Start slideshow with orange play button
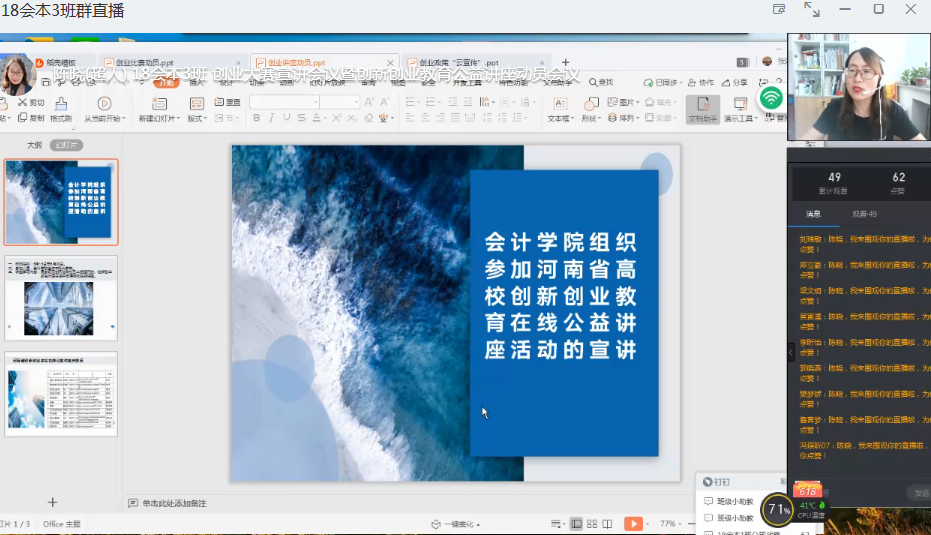 (x=633, y=524)
